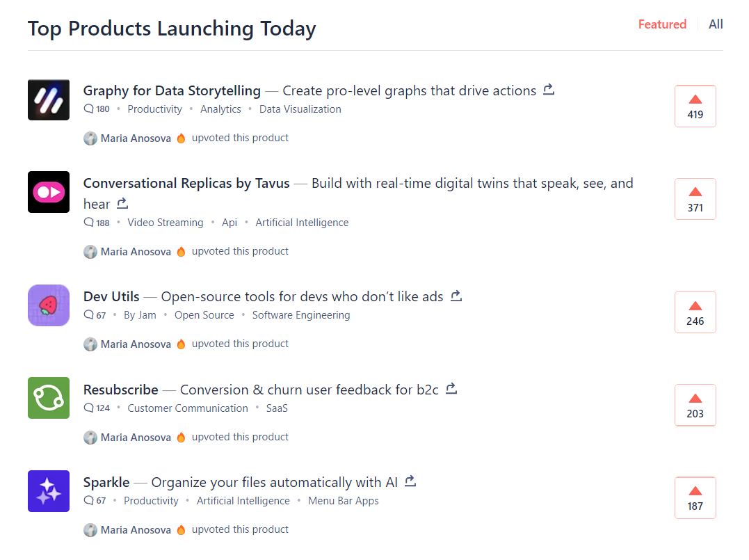Select Productivity topic under Sparkle
Viewport: 749px width, 560px height.
(151, 501)
